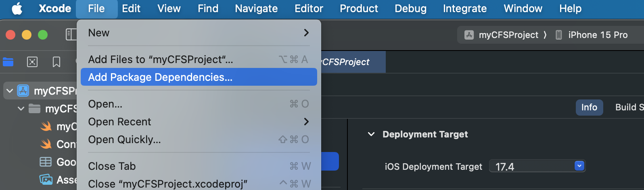Toggle the navigator sidebar panel icon

coord(71,35)
